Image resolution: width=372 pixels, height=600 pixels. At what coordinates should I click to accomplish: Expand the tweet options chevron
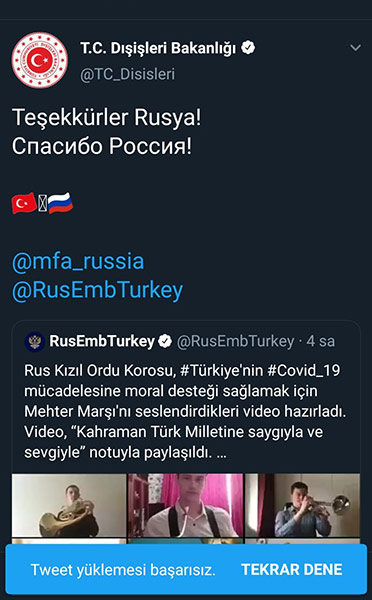[x=356, y=48]
